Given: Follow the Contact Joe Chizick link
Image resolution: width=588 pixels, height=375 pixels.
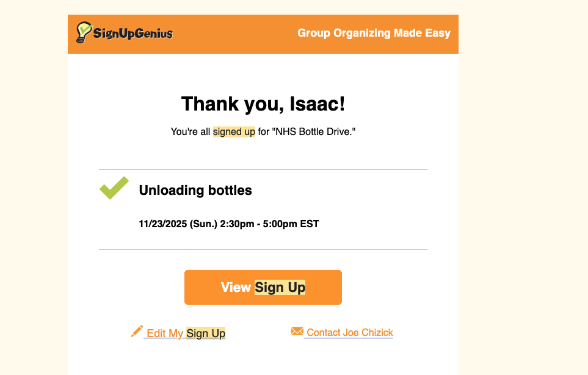Looking at the screenshot, I should pyautogui.click(x=350, y=333).
